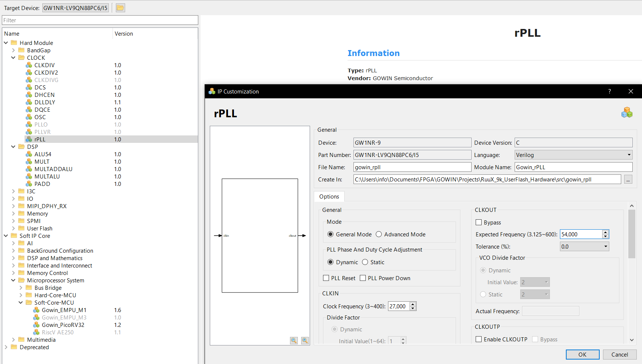Collapse the DSP folder
The image size is (642, 364).
[x=13, y=147]
